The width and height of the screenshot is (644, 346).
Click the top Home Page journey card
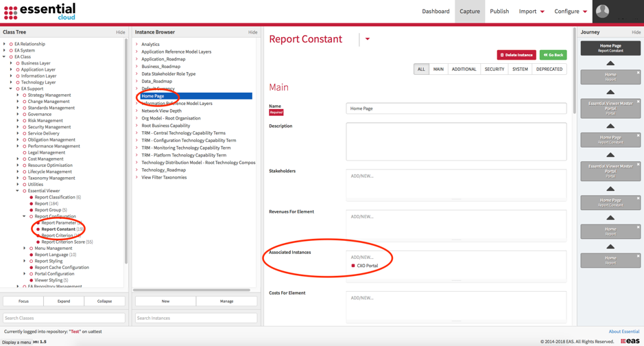click(x=610, y=48)
